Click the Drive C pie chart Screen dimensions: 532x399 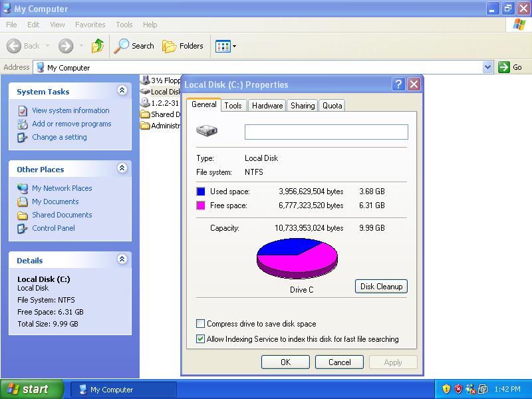click(x=297, y=259)
